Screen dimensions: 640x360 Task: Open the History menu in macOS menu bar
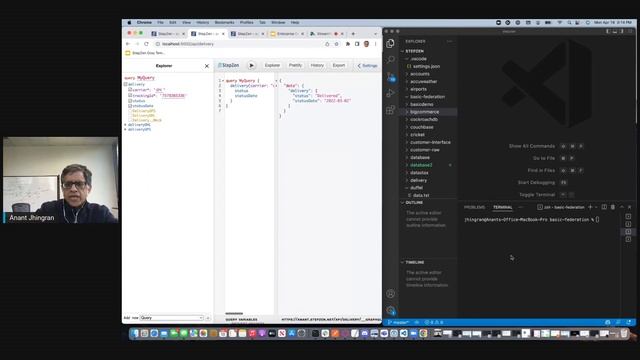202,22
